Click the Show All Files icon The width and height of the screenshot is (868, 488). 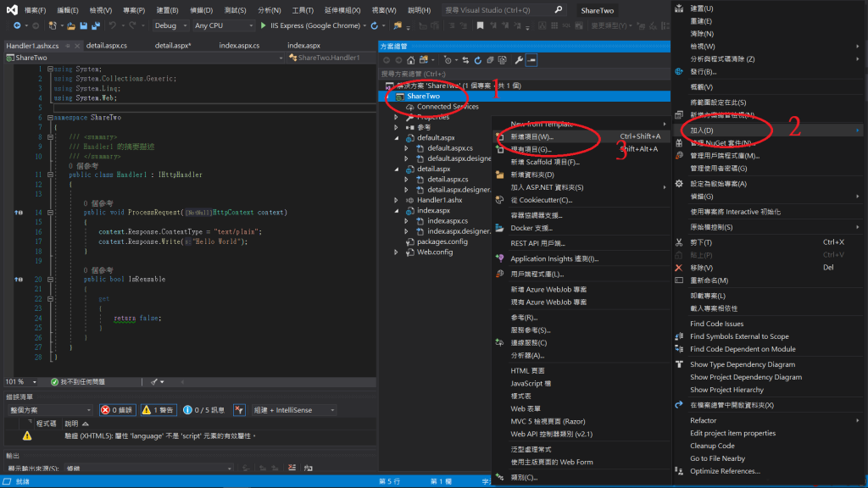pos(502,60)
